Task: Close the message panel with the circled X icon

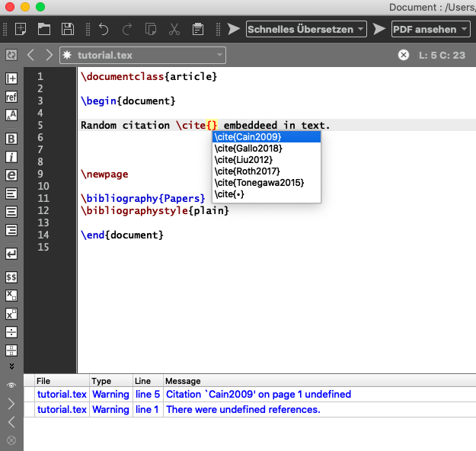Action: (x=11, y=440)
